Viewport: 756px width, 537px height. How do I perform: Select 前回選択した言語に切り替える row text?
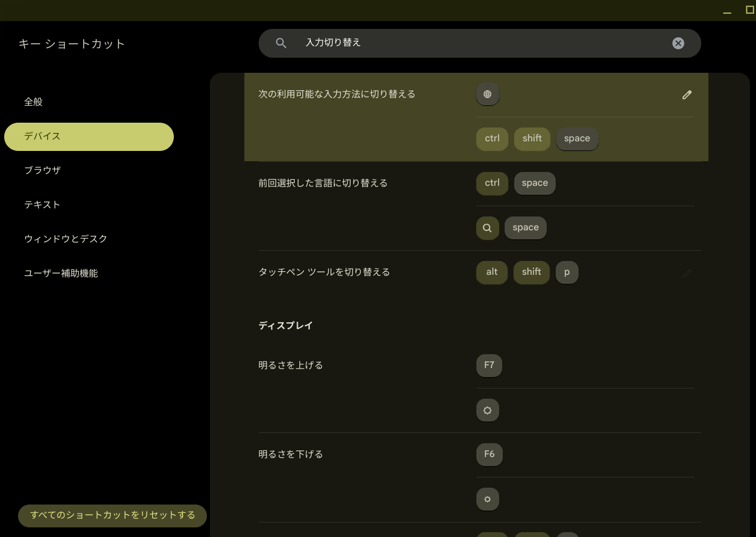323,183
